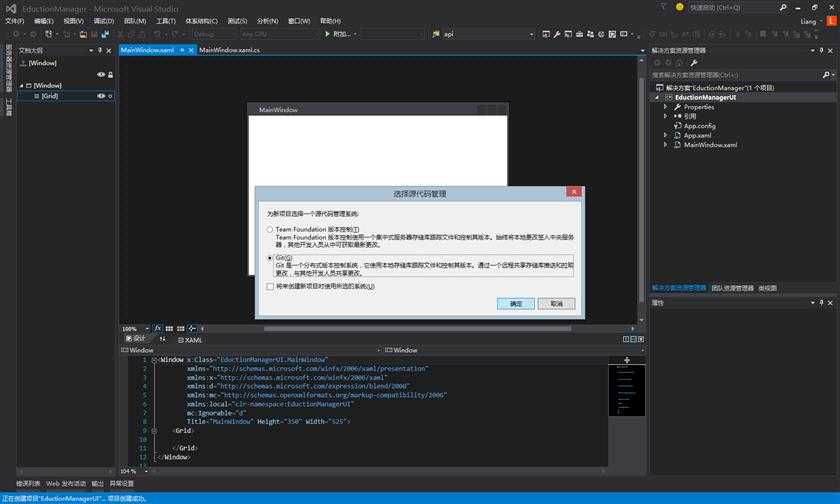Open the 工具(T) menu
Image resolution: width=840 pixels, height=504 pixels.
[166, 20]
